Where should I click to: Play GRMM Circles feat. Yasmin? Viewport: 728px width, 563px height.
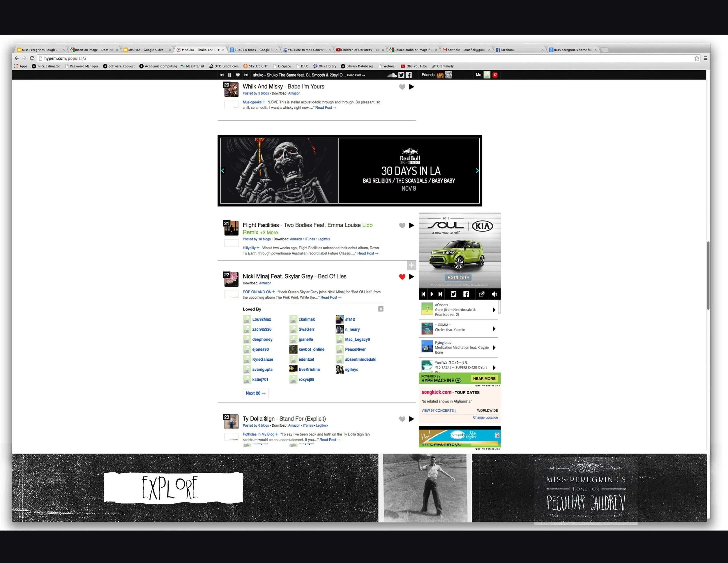tap(494, 329)
